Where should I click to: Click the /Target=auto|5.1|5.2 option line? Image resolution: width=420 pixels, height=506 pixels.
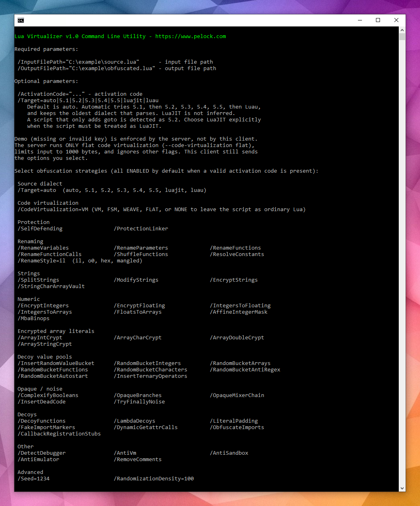coord(88,101)
